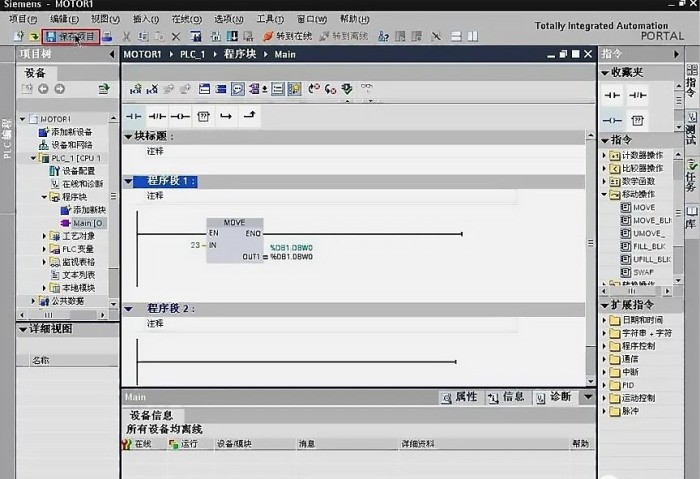Screen dimensions: 700x479
Task: Open the PID folder in extended instructions
Action: point(622,385)
